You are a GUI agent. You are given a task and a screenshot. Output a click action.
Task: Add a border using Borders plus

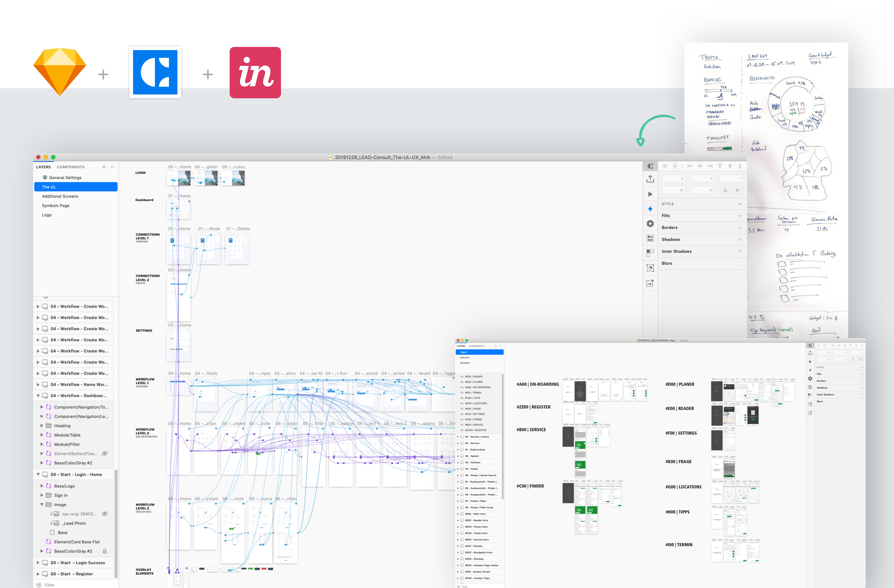click(x=740, y=228)
